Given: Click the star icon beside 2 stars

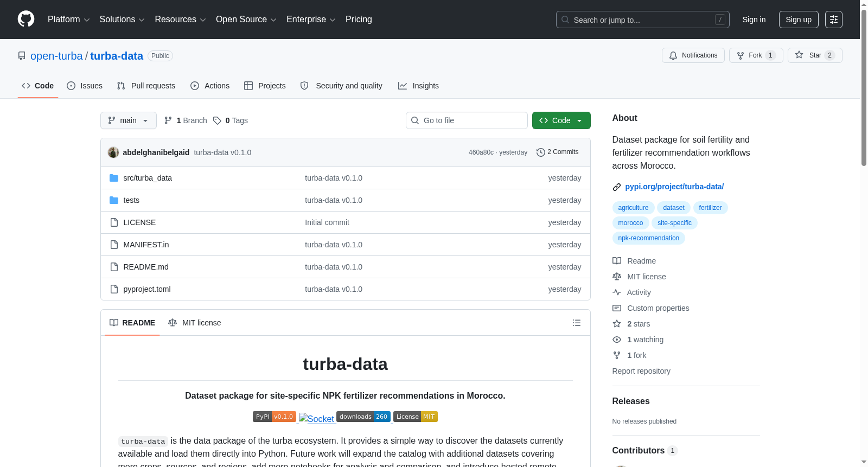Looking at the screenshot, I should click(x=617, y=324).
